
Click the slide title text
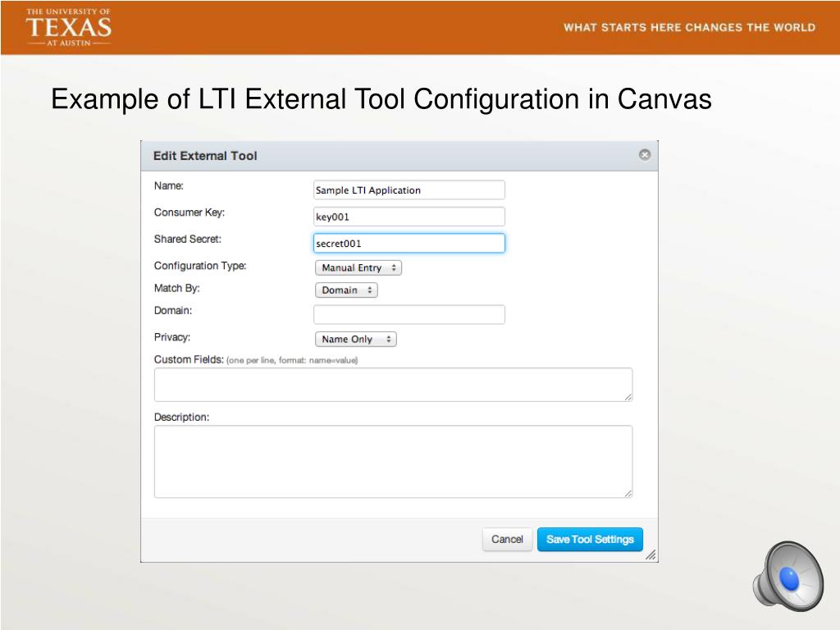(x=381, y=99)
